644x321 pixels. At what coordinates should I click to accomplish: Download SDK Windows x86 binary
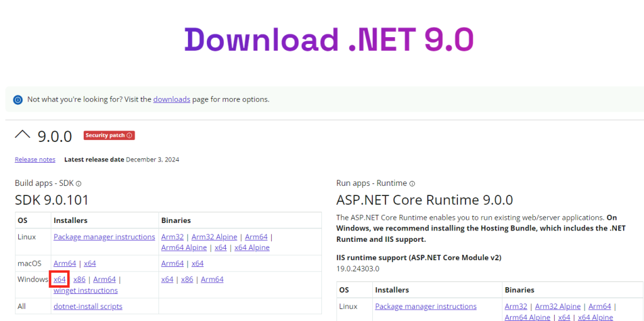pyautogui.click(x=187, y=280)
